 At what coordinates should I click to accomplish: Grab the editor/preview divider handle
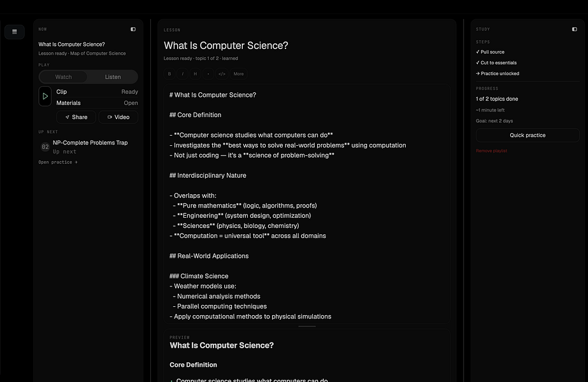click(307, 327)
